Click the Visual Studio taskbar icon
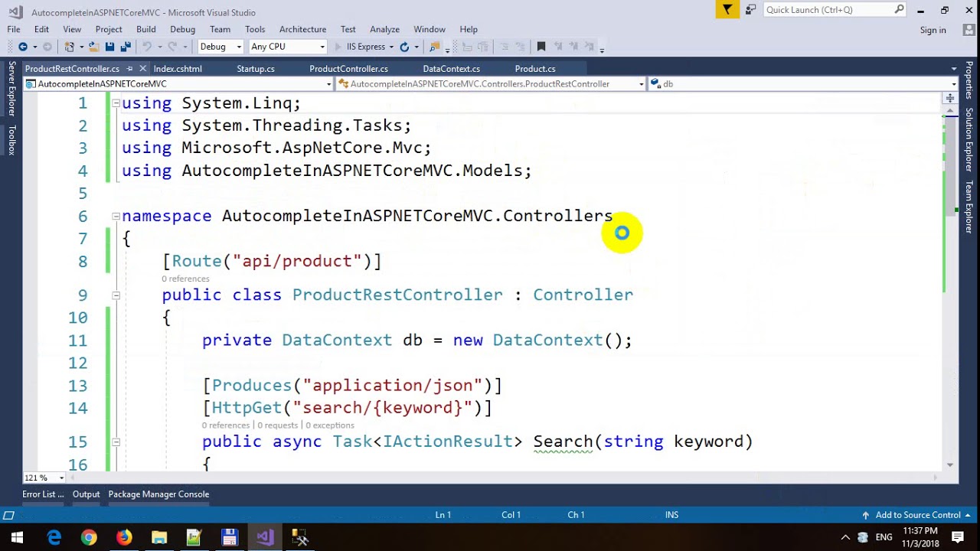 [265, 537]
